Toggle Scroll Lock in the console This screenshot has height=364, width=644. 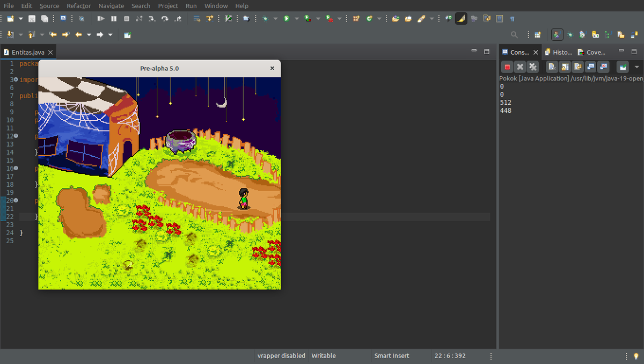pos(565,67)
